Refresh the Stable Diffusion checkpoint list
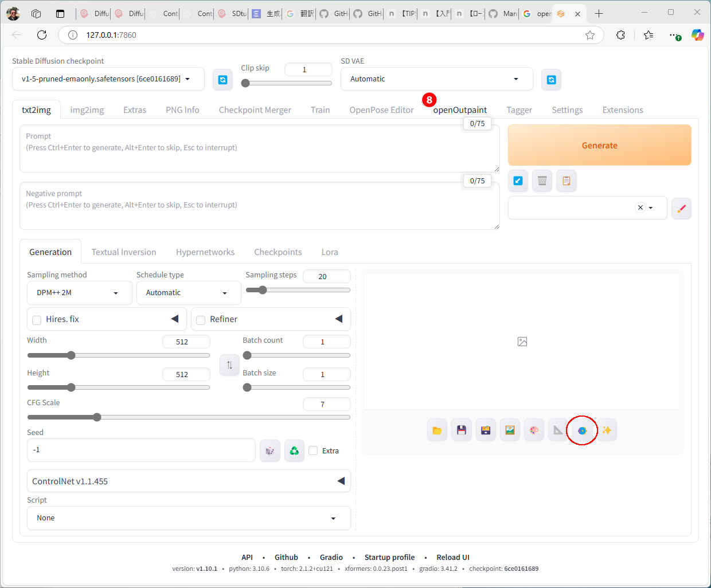Image resolution: width=711 pixels, height=588 pixels. click(222, 80)
